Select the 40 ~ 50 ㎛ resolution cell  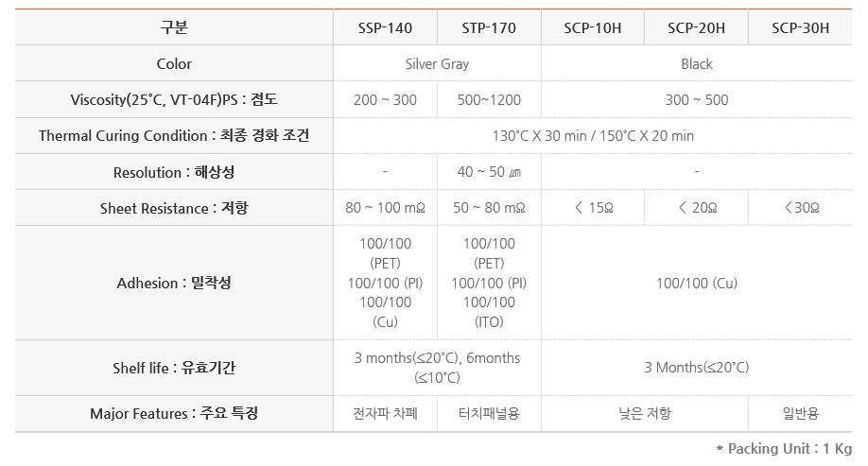coord(489,172)
